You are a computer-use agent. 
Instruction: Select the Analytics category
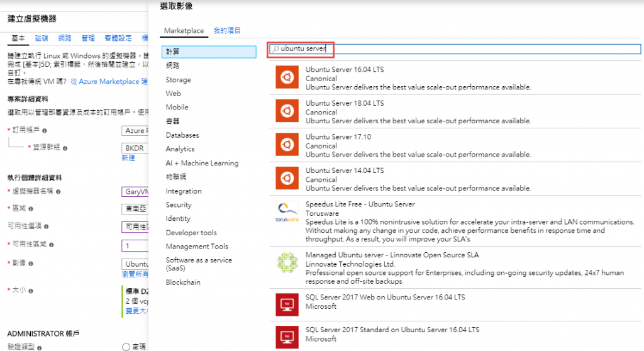coord(180,149)
